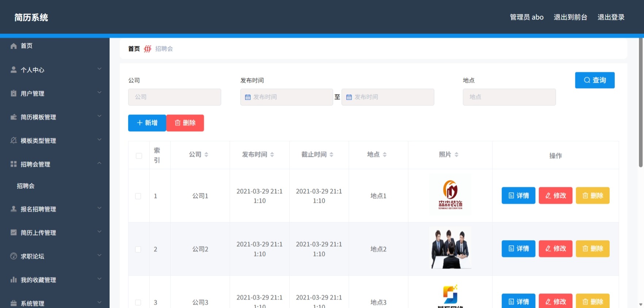Click the 简历系统 site title

pyautogui.click(x=31, y=18)
